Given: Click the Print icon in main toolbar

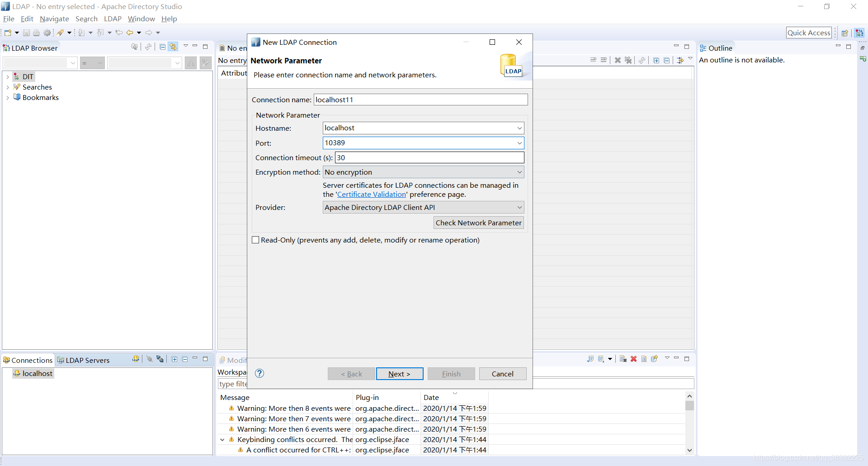Looking at the screenshot, I should 36,33.
